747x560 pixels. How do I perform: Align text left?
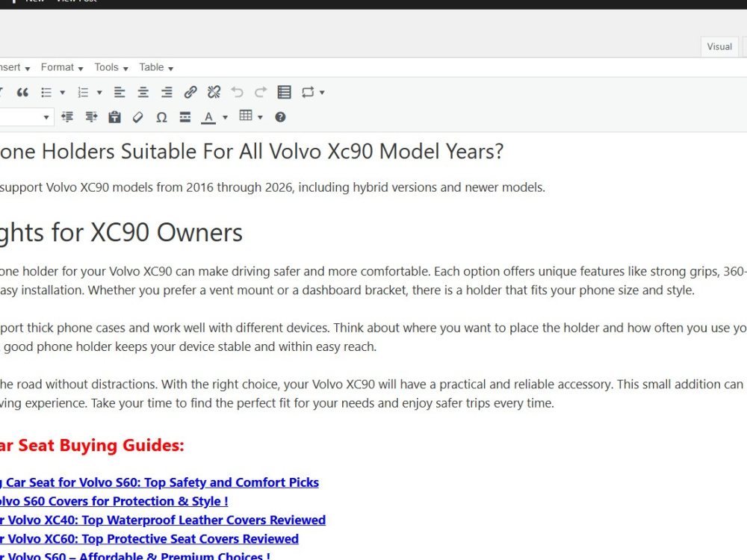[120, 93]
